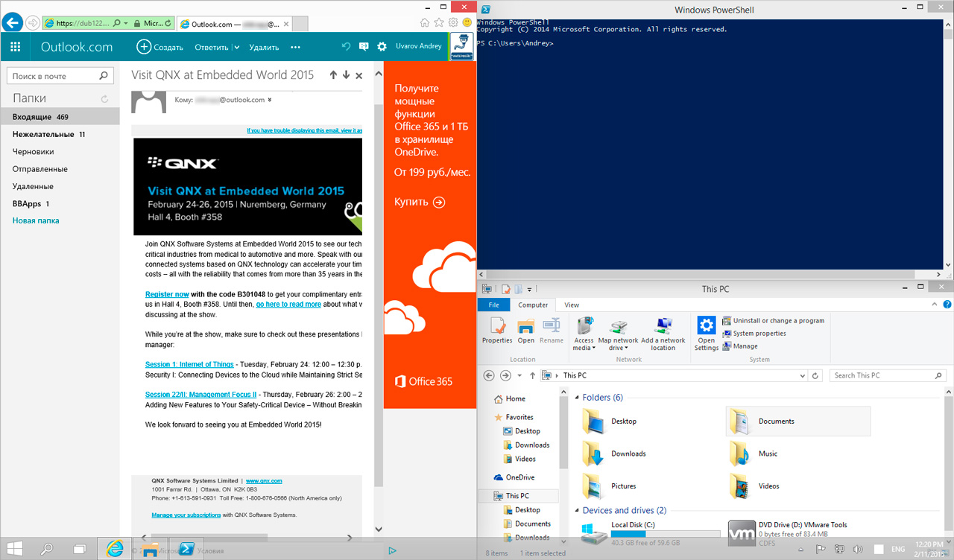Click Uninstall or change a program
This screenshot has height=560, width=954.
(x=774, y=321)
